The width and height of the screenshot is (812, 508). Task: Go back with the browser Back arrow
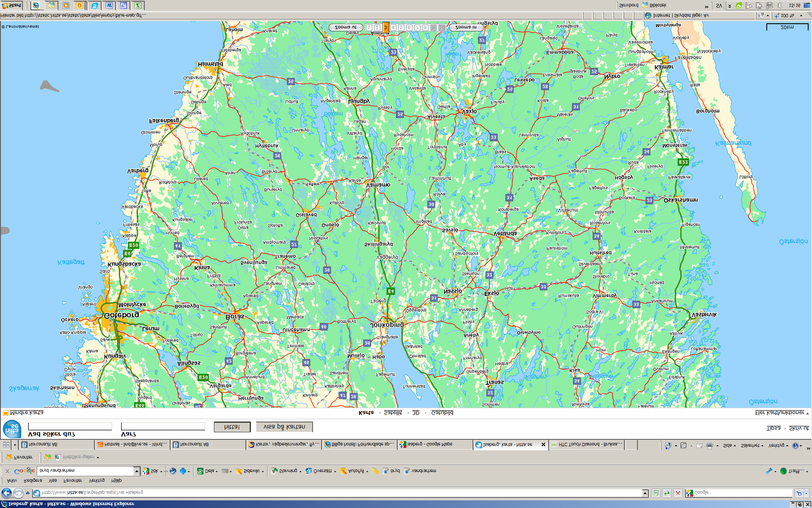point(7,493)
